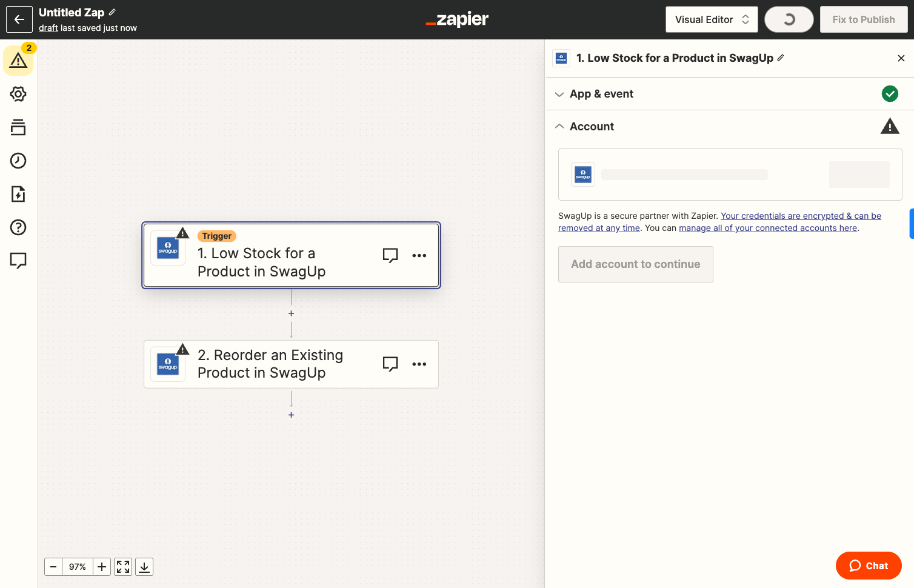Zoom in the canvas
Image resolution: width=914 pixels, height=588 pixels.
click(102, 567)
